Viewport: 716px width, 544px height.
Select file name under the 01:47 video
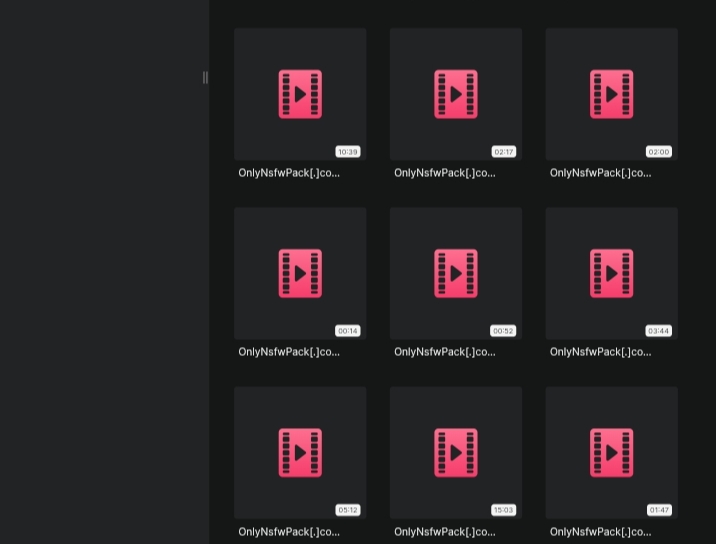coord(600,532)
